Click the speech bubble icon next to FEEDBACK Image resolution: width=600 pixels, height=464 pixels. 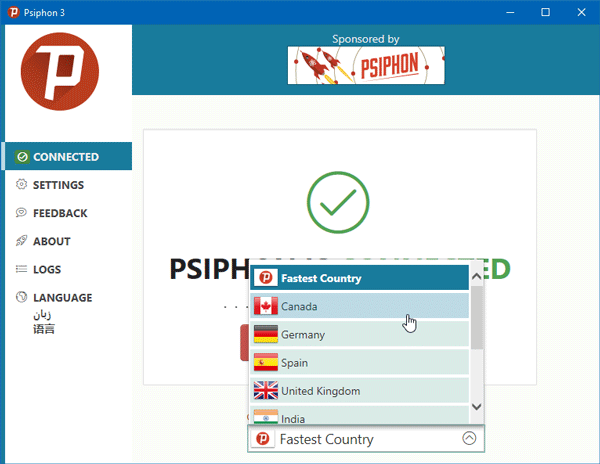tap(21, 213)
